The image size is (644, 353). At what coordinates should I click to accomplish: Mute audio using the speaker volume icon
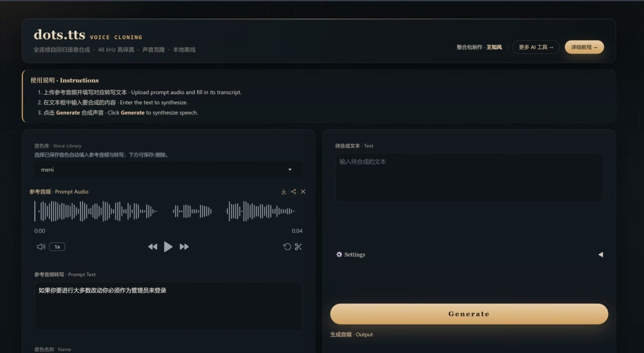click(x=41, y=247)
